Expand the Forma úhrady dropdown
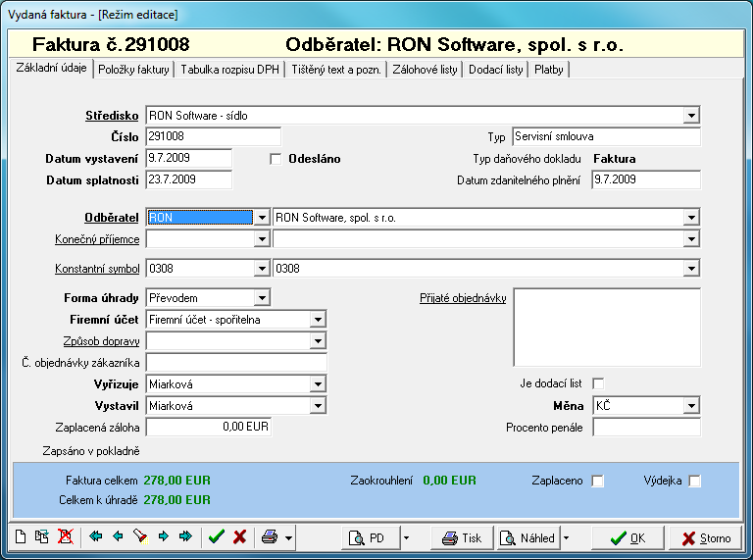 coord(262,298)
